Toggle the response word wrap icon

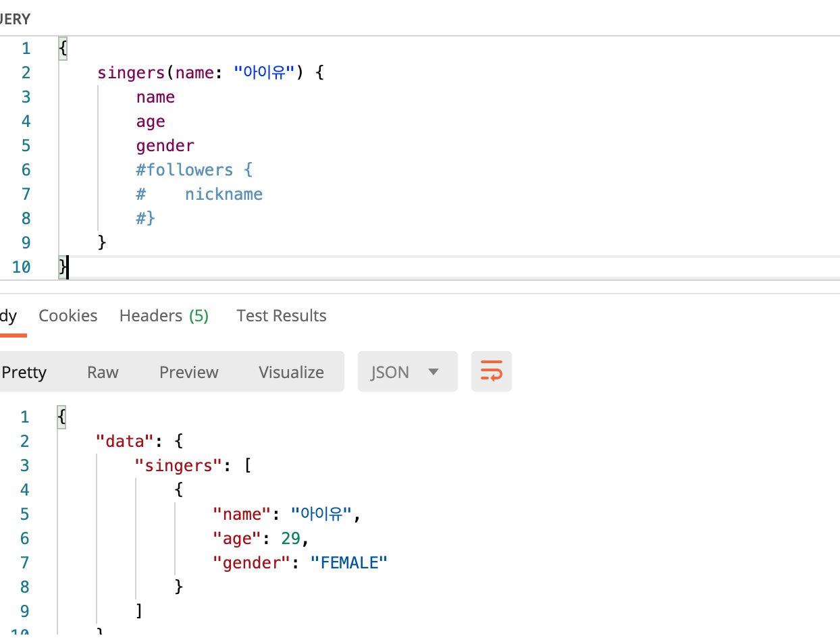point(491,371)
